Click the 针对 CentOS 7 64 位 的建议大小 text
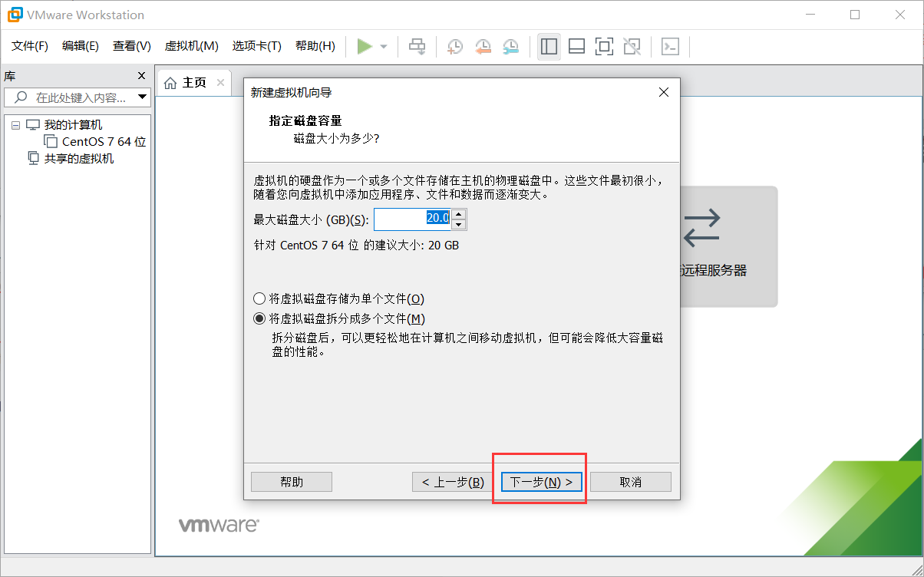Screen dimensions: 924x577 [x=357, y=246]
